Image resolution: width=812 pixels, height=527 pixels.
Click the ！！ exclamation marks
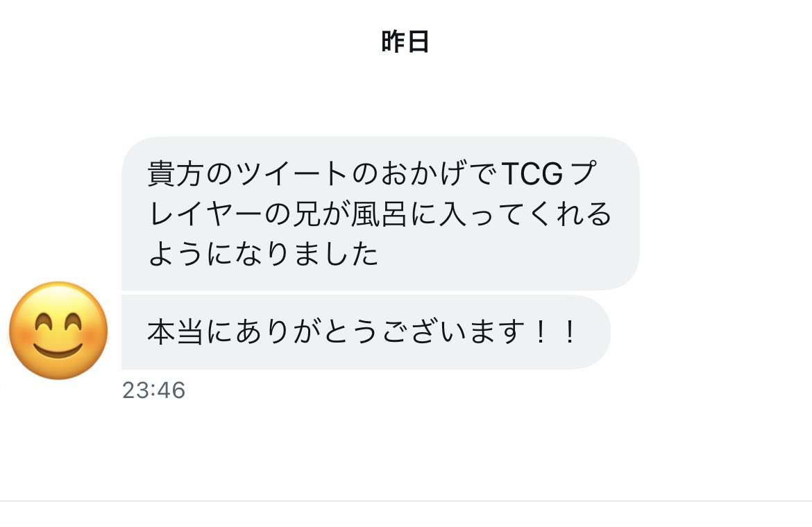pyautogui.click(x=555, y=331)
